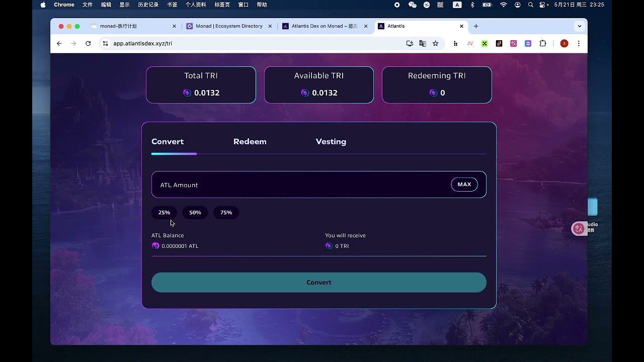The image size is (644, 362).
Task: Open the red profile avatar
Action: (564, 44)
